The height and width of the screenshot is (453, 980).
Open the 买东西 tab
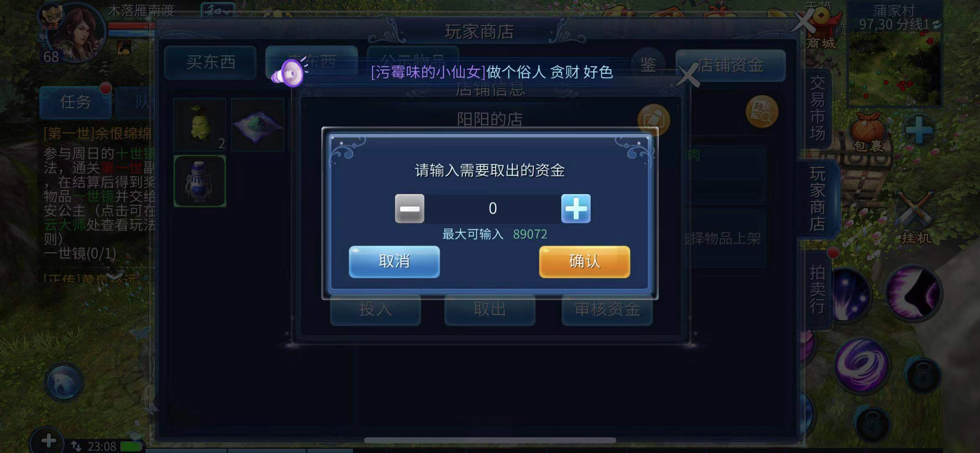210,62
